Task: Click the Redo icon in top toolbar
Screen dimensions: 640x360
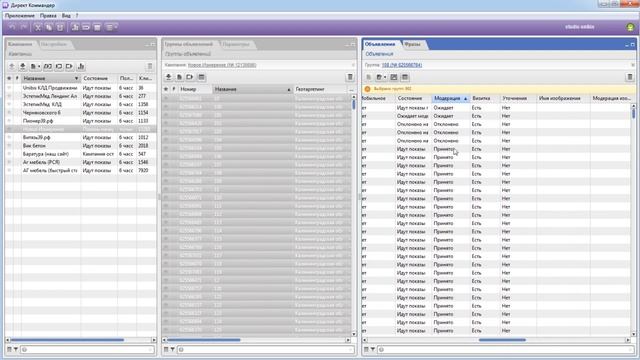Action: point(24,27)
